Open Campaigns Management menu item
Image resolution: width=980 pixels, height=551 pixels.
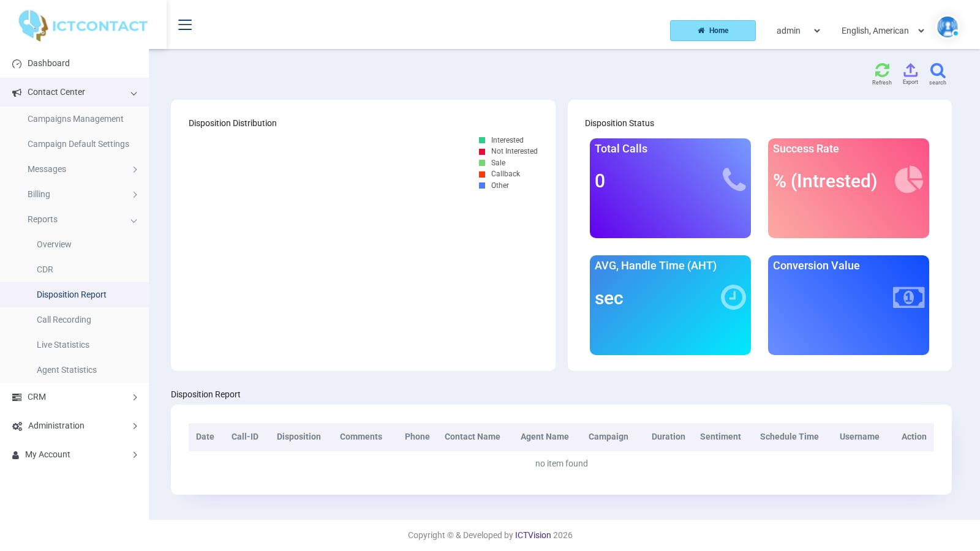(75, 119)
